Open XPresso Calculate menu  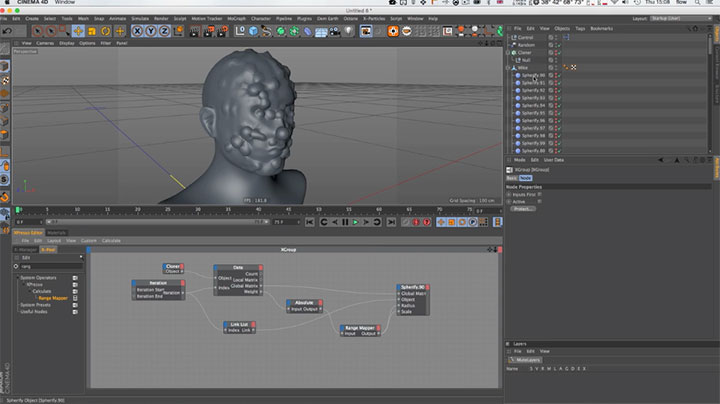[111, 241]
